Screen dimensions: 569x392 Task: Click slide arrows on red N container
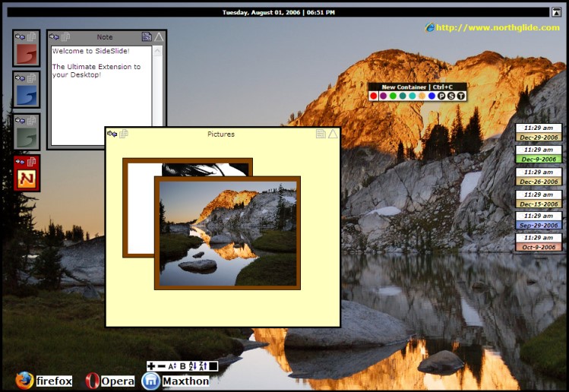click(20, 162)
